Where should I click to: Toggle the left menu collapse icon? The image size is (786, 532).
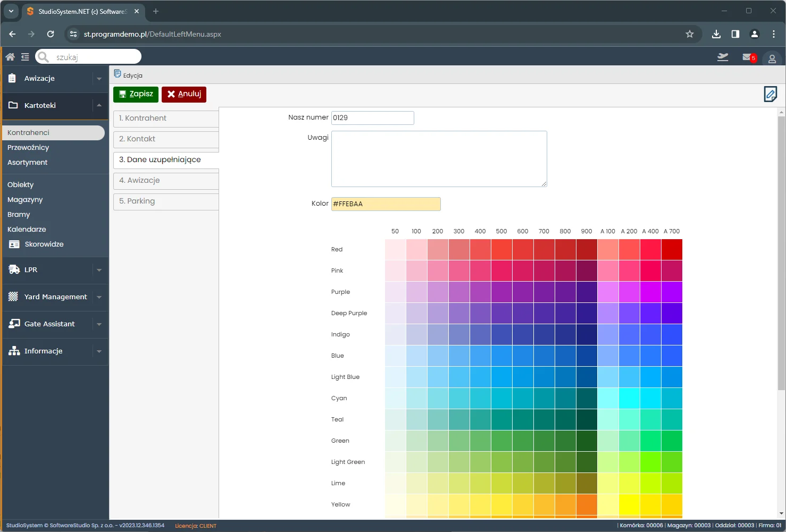click(x=25, y=57)
